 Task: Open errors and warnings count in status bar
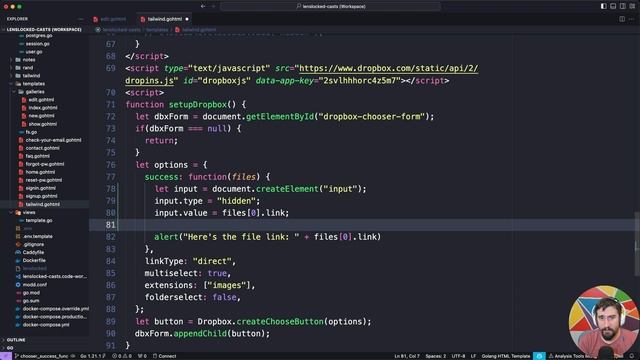click(122, 356)
